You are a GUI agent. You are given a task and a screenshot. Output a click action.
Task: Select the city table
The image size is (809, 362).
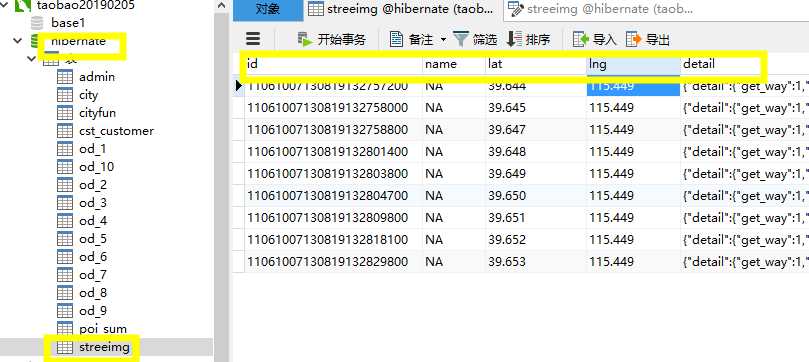point(88,95)
